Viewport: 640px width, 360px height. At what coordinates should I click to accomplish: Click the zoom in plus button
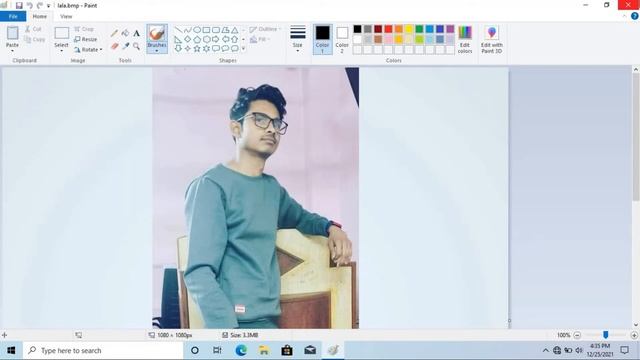pos(634,335)
